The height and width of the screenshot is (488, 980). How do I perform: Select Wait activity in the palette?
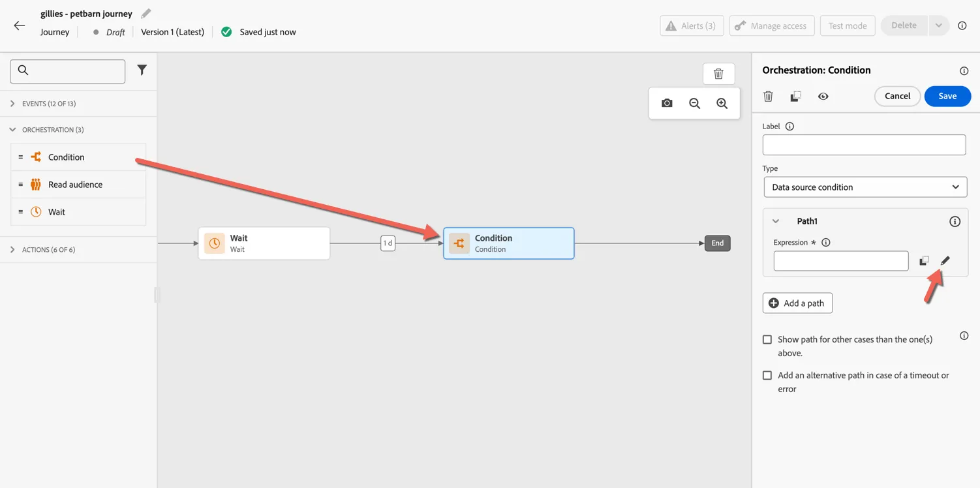click(78, 212)
